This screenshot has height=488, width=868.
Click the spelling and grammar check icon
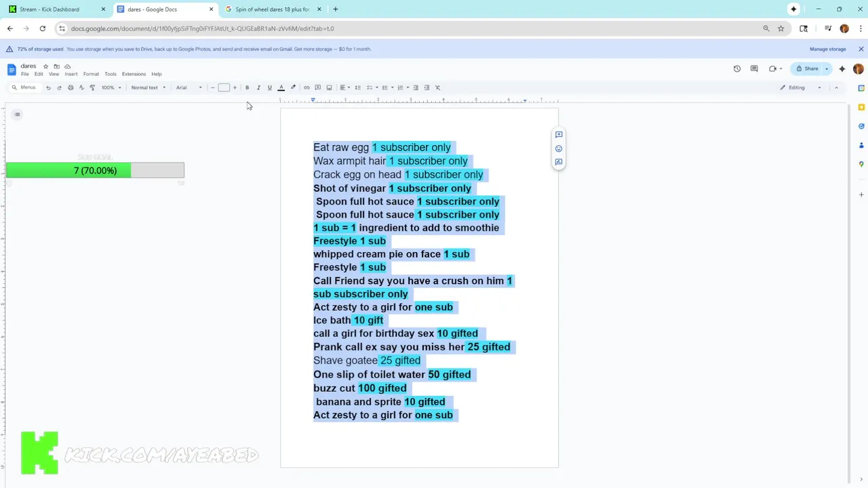[x=81, y=87]
